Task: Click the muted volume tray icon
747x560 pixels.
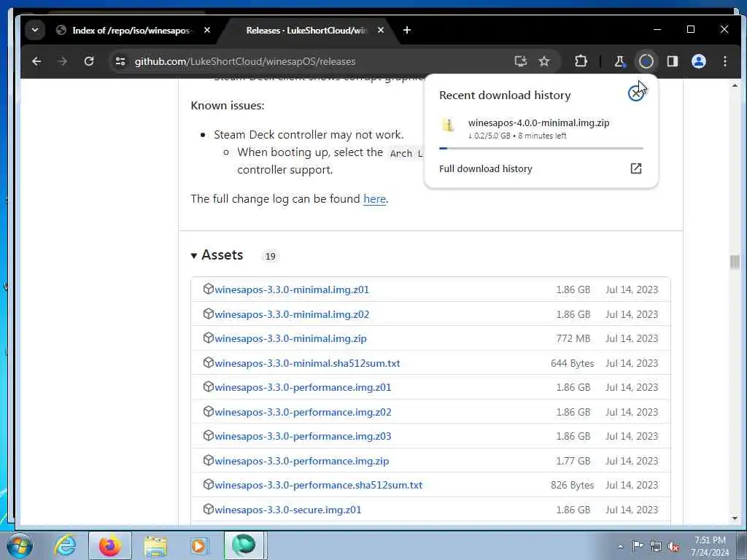Action: click(673, 546)
